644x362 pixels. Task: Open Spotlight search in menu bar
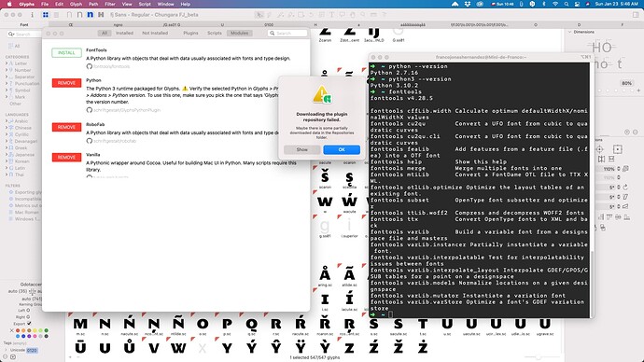pos(567,4)
